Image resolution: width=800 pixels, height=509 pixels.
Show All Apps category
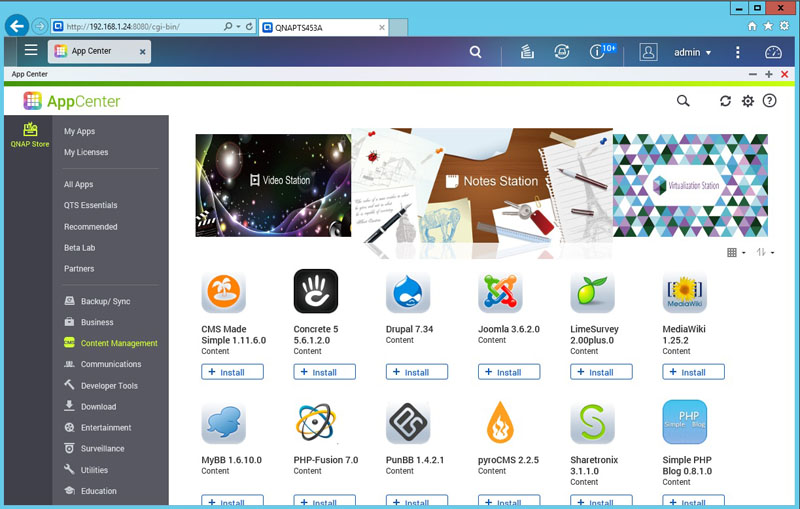pyautogui.click(x=78, y=184)
